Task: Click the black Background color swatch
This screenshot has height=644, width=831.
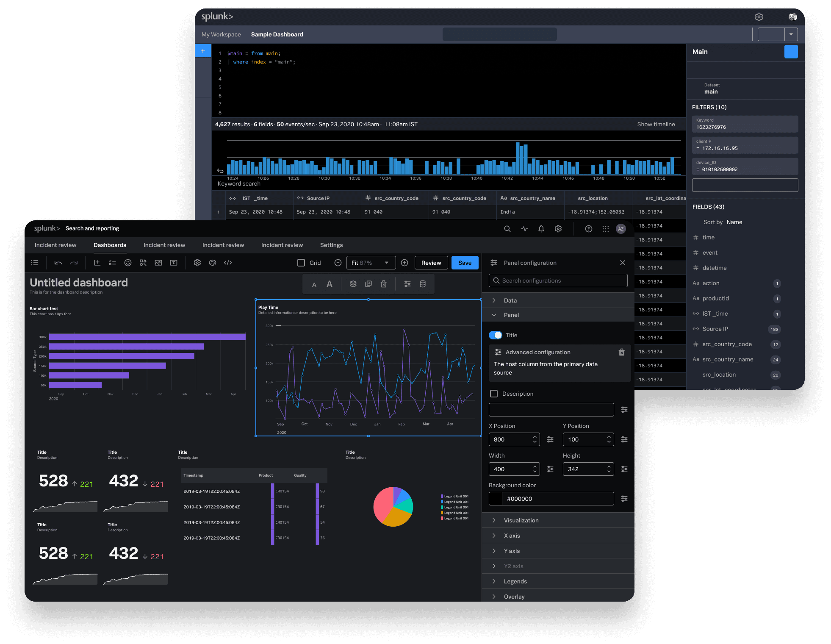Action: click(496, 499)
